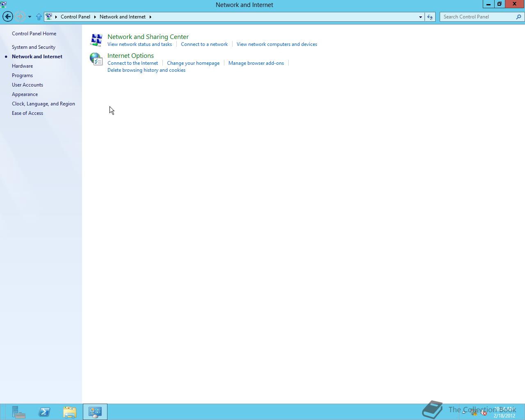Viewport: 525px width, 420px height.
Task: Click Connect to a network
Action: point(204,44)
